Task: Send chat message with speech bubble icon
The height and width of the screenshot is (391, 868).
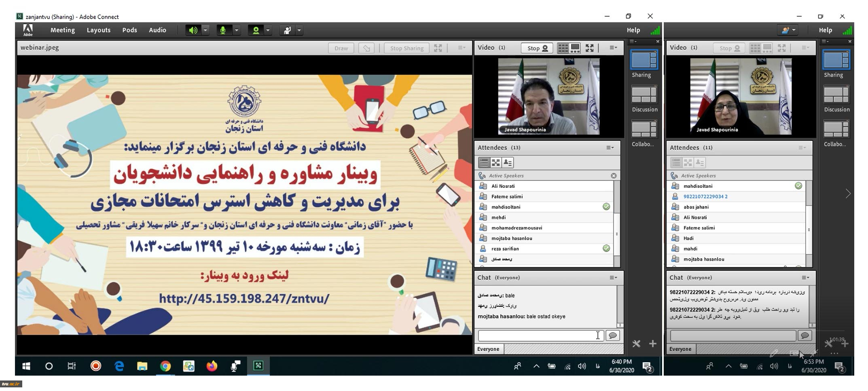Action: tap(612, 336)
